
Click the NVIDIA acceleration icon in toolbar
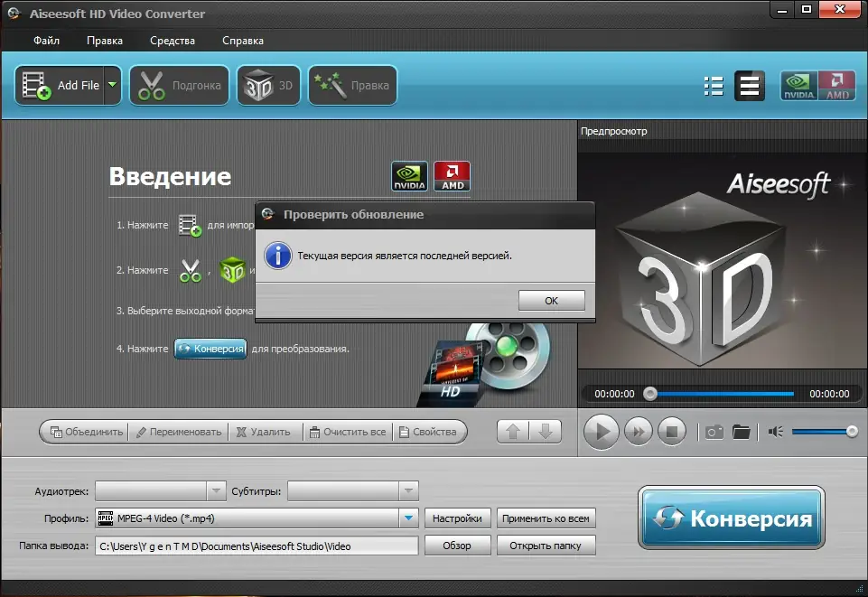tap(798, 86)
